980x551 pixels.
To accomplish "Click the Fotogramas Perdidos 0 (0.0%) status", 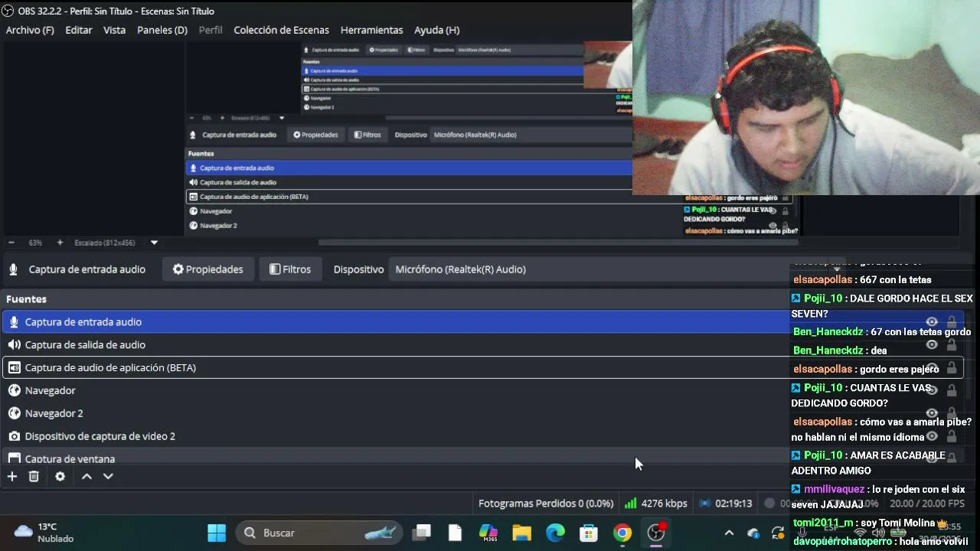I will pos(546,504).
